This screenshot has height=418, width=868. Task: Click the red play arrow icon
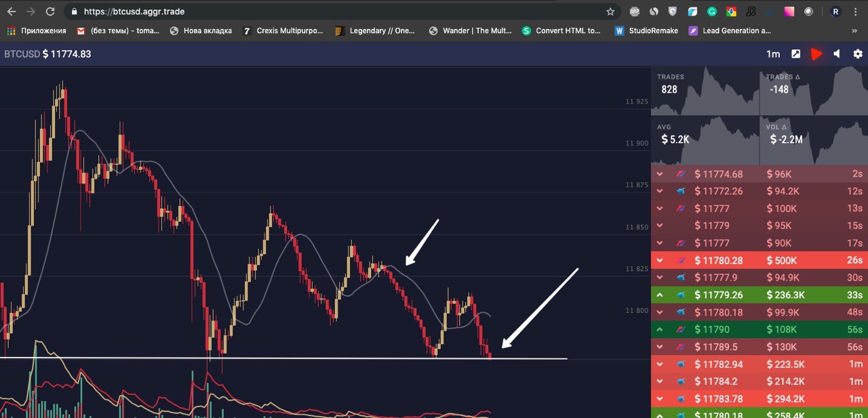[x=816, y=54]
